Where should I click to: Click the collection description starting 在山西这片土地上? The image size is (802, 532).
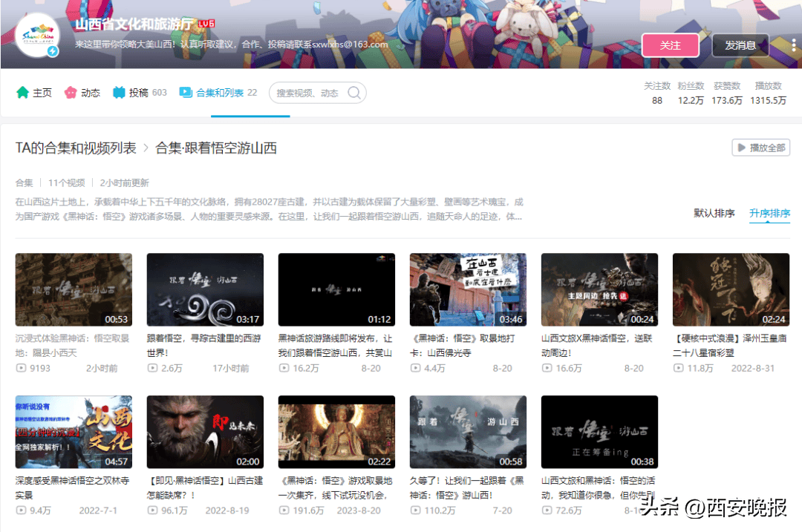pyautogui.click(x=269, y=209)
